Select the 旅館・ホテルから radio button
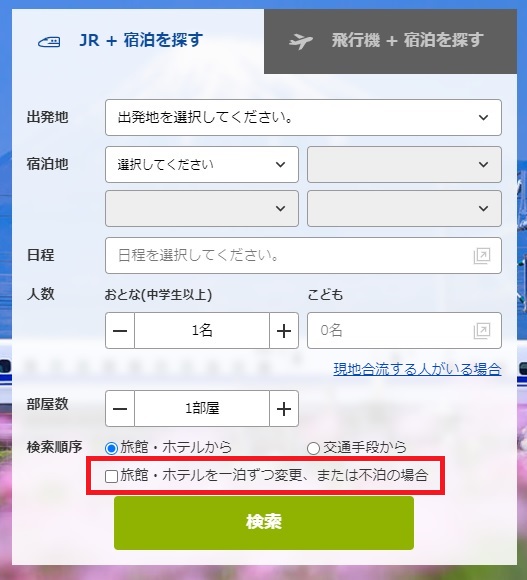The height and width of the screenshot is (580, 527). 111,448
